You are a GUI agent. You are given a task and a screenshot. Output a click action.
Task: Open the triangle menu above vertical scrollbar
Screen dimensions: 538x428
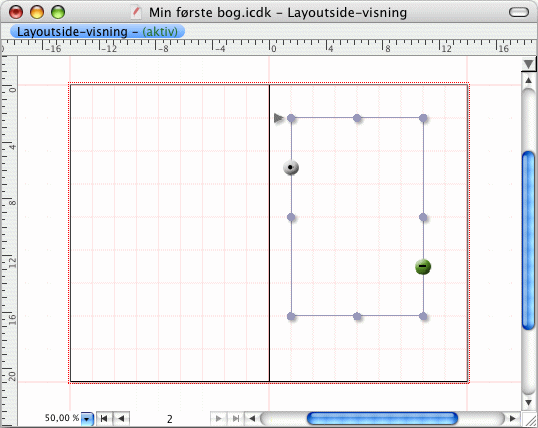point(528,64)
